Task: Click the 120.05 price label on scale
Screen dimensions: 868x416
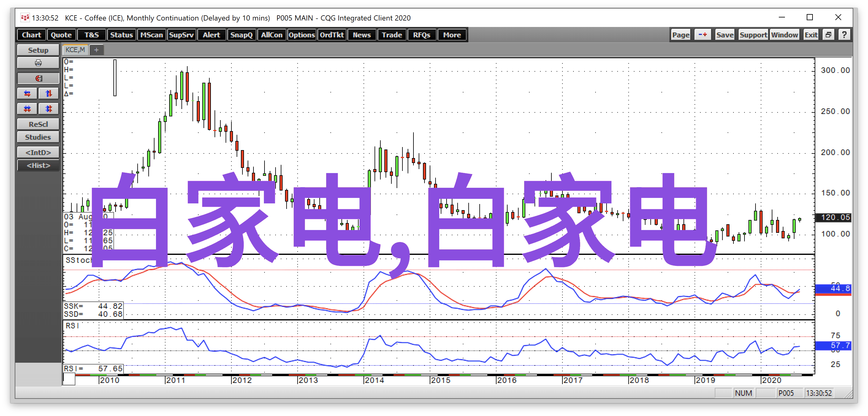Action: click(x=835, y=217)
